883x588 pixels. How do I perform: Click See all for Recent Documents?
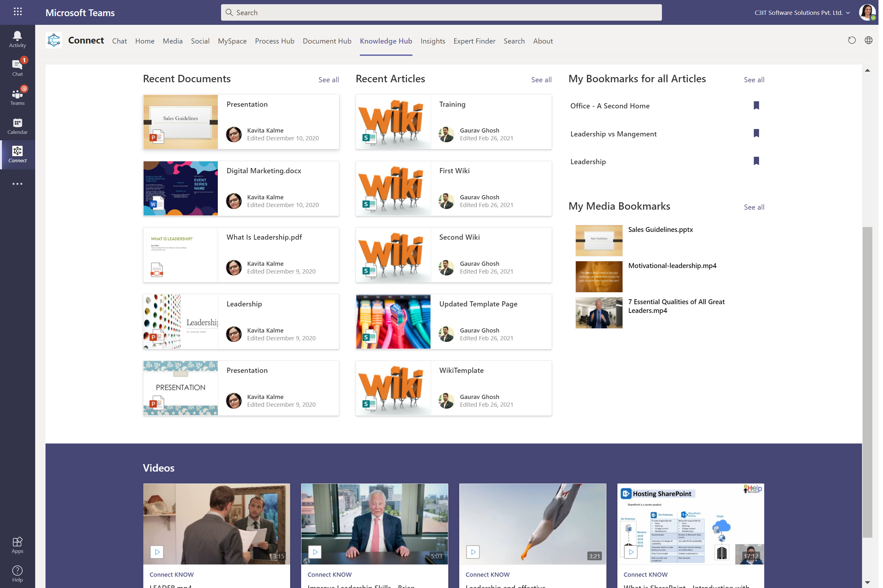(328, 79)
